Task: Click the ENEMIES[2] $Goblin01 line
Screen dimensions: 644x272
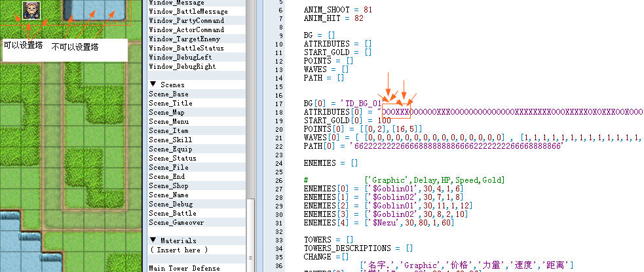Action: point(388,205)
